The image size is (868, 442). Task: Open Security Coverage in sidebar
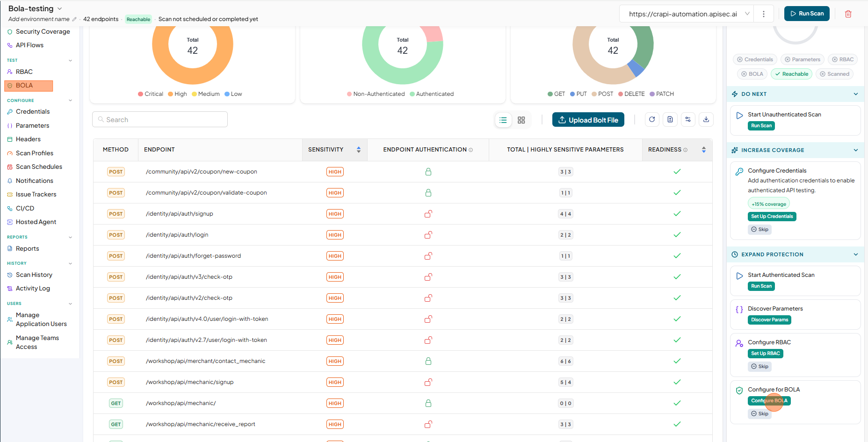tap(43, 31)
